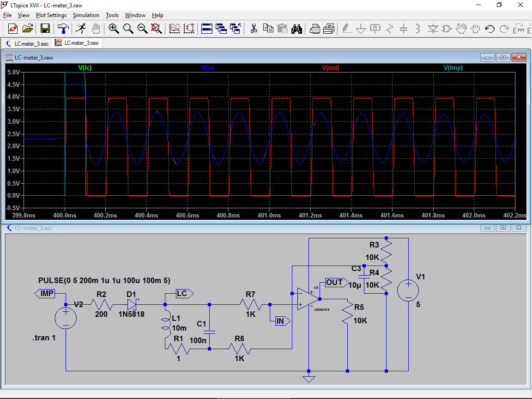This screenshot has height=399, width=532.
Task: Click the Tile Windows icon
Action: coord(207,29)
